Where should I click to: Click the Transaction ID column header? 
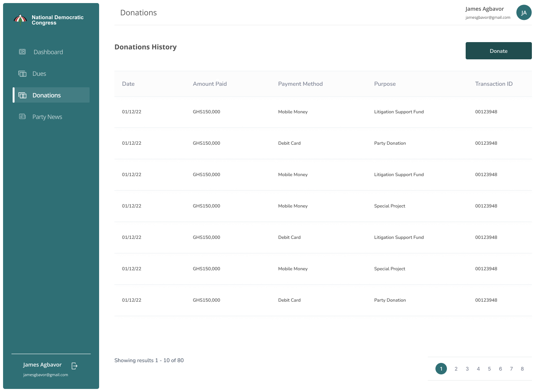tap(494, 84)
